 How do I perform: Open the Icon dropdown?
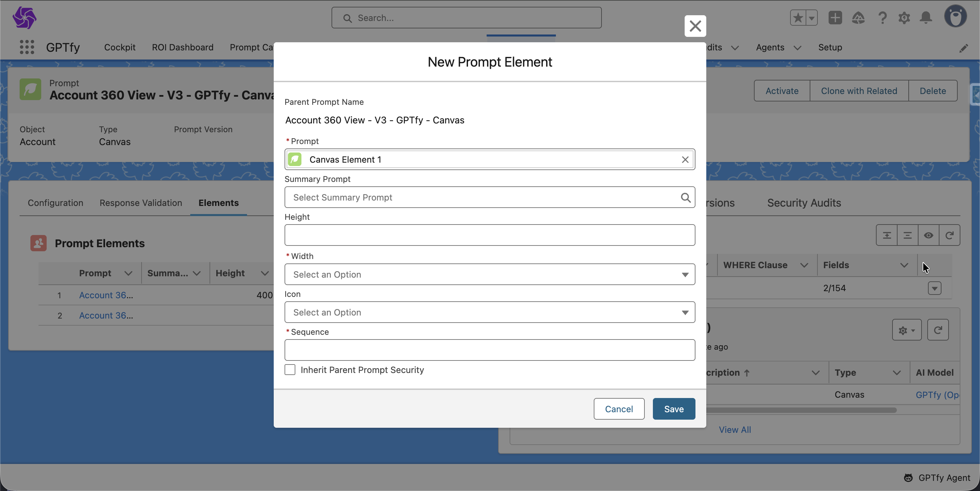[490, 312]
